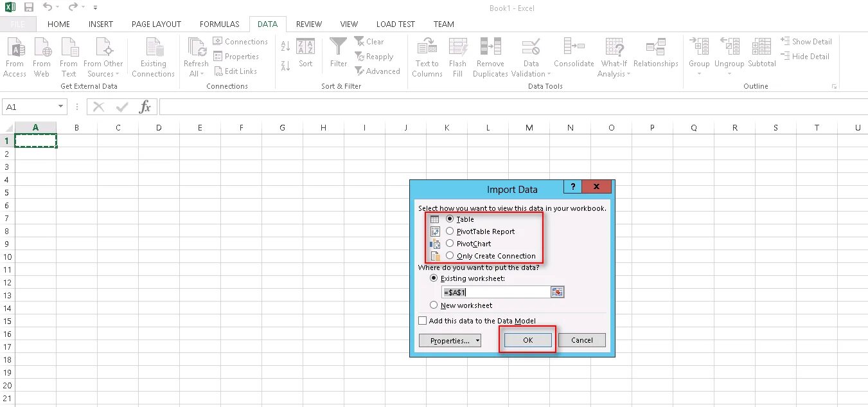868x407 pixels.
Task: Open the FILE tab
Action: click(x=18, y=24)
